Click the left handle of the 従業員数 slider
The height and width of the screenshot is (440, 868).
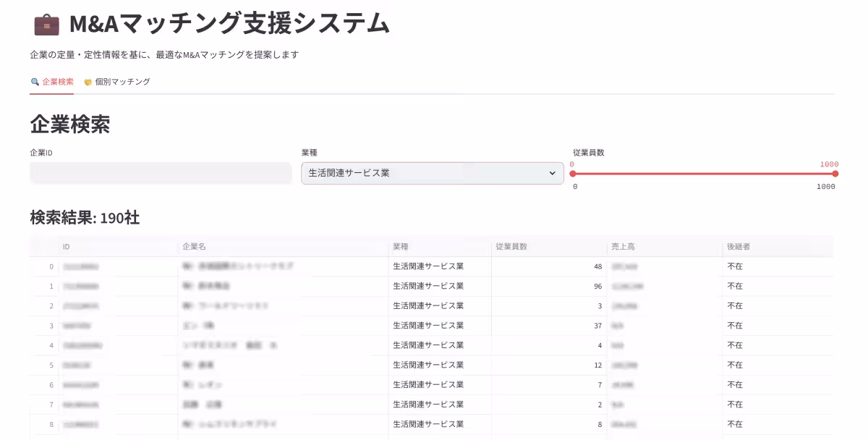coord(574,174)
